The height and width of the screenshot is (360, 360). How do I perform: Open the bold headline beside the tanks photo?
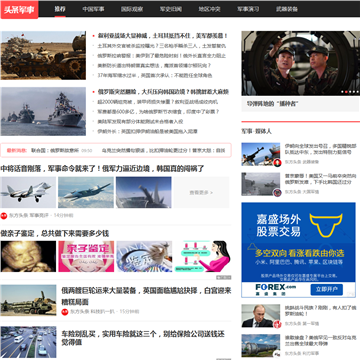click(x=163, y=36)
